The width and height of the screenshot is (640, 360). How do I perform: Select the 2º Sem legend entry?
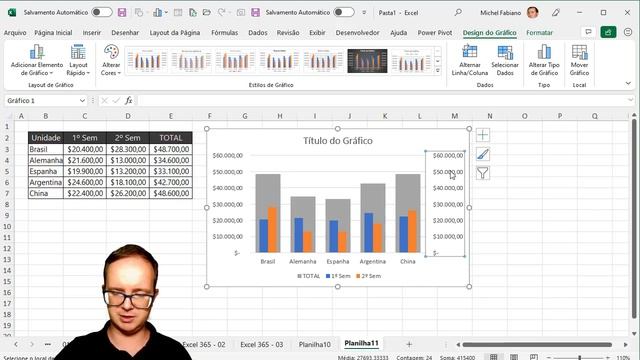point(369,276)
